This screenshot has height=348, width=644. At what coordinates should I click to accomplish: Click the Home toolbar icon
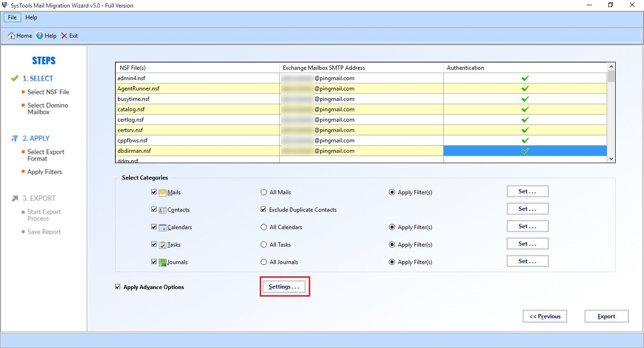(12, 36)
